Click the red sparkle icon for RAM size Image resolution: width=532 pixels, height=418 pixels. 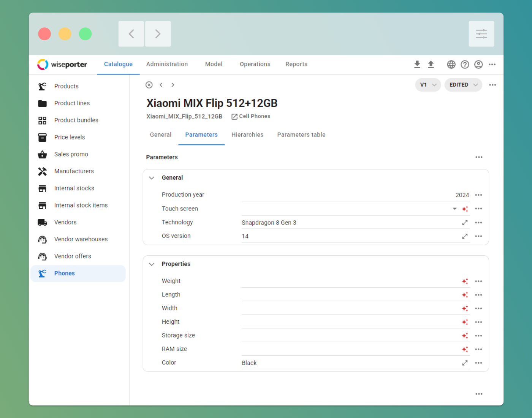[x=465, y=349]
